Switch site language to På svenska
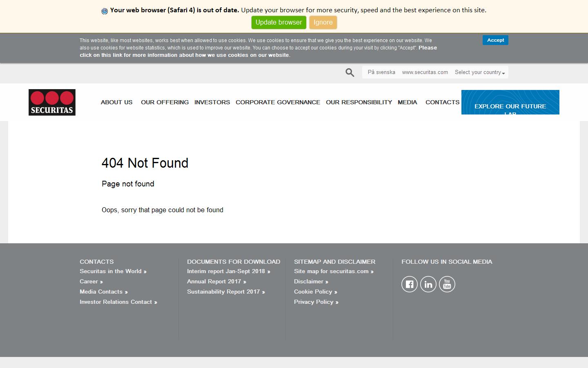This screenshot has width=588, height=368. pyautogui.click(x=381, y=72)
